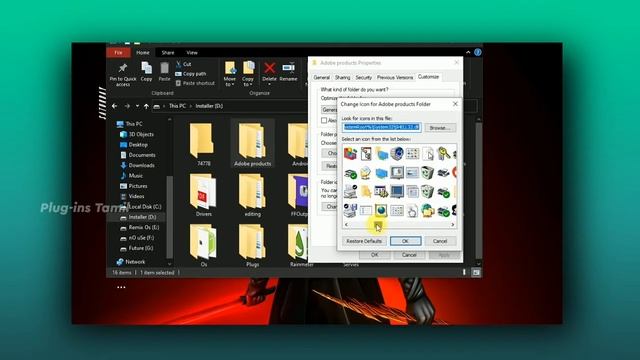Click navigation pane scroll-up arrow
640x360 pixels.
tap(169, 120)
